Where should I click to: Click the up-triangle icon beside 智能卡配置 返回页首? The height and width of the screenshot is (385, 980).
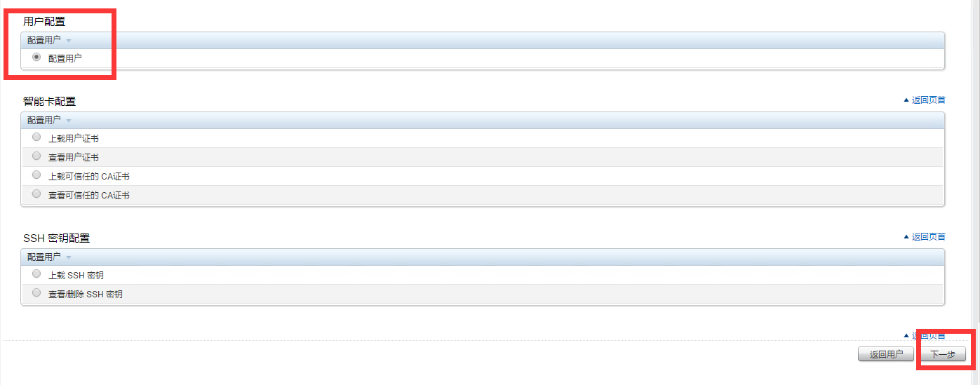(906, 100)
